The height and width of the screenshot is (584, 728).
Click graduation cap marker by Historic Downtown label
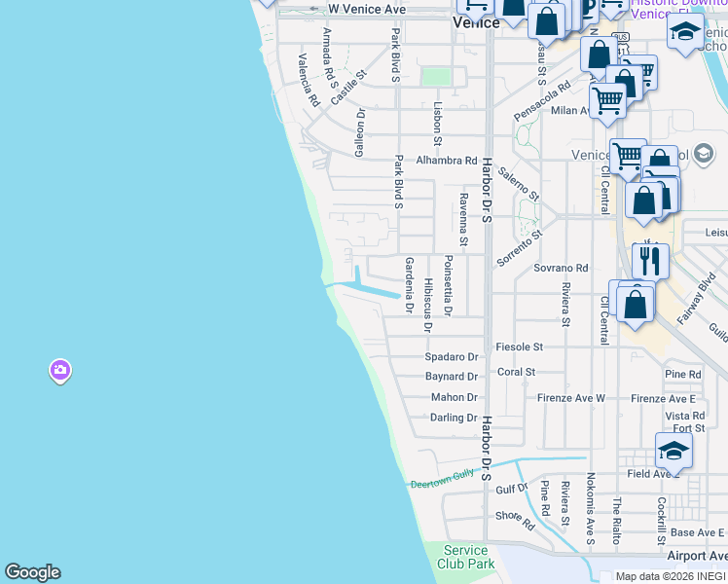click(x=685, y=34)
